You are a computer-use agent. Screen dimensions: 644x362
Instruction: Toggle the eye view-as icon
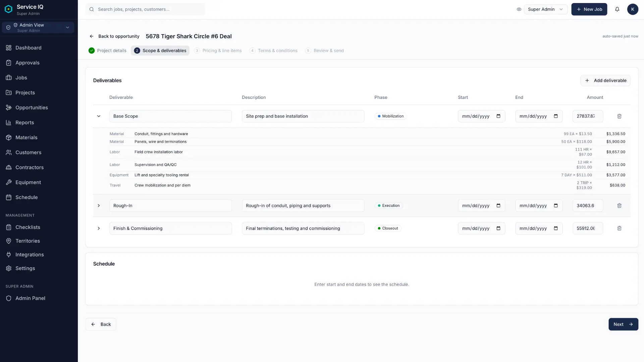[x=519, y=9]
